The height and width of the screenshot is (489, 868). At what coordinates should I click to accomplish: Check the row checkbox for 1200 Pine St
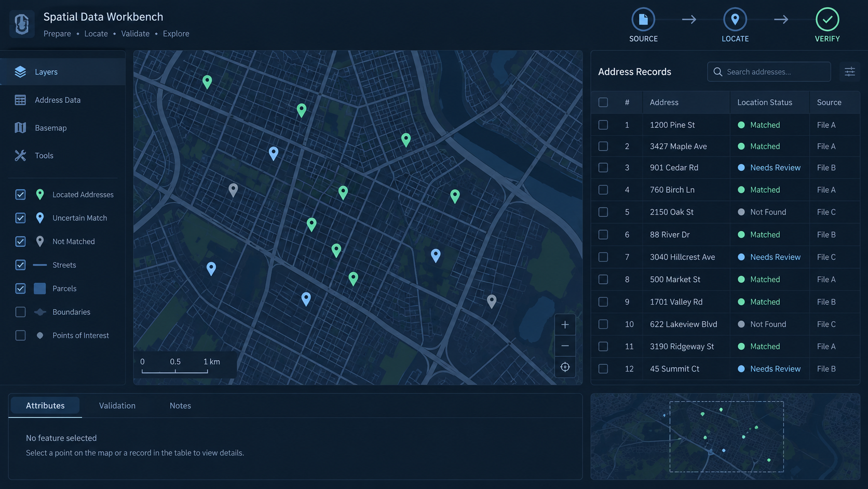point(603,125)
